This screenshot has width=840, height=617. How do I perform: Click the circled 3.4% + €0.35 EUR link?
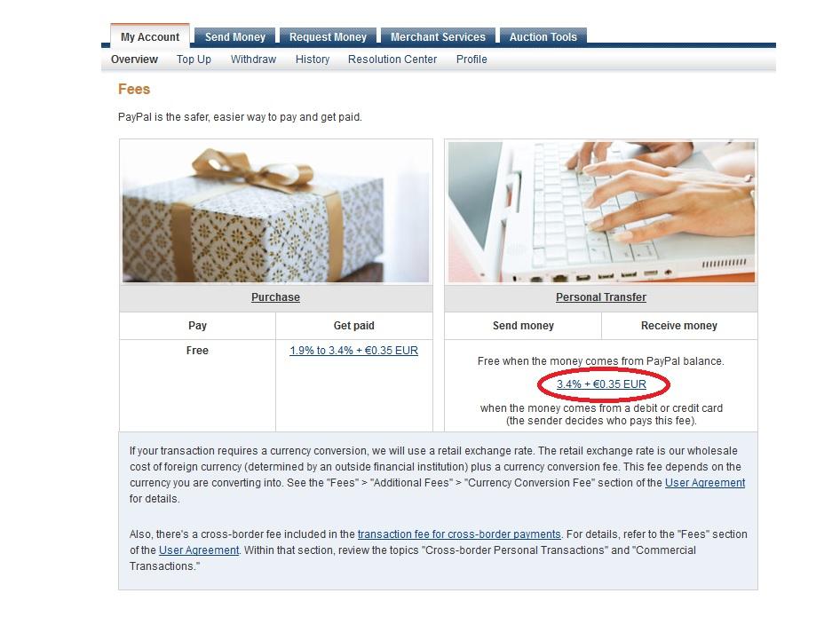point(601,384)
